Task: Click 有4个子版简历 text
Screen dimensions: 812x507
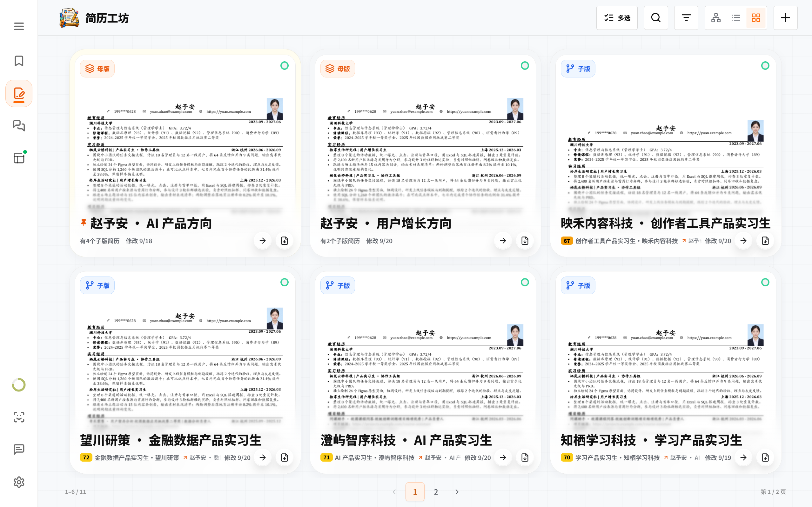Action: pos(100,241)
